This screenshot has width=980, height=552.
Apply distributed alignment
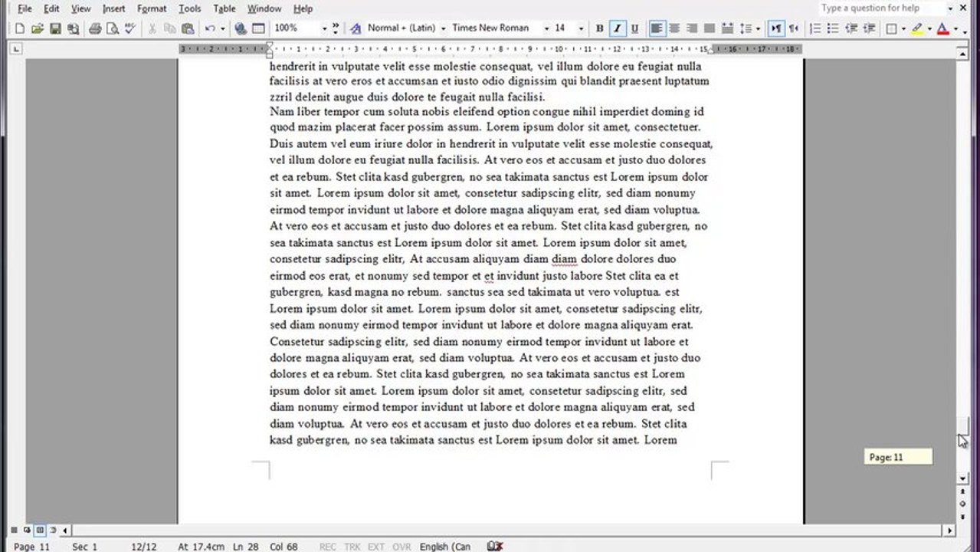click(x=727, y=28)
